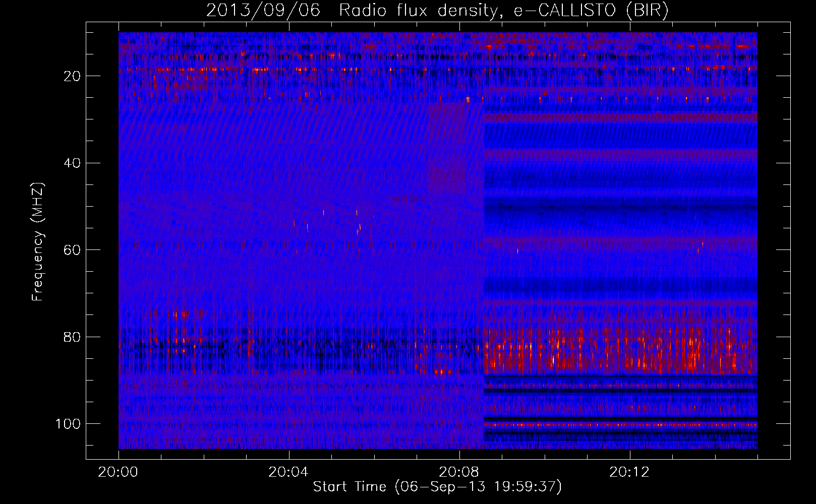The image size is (816, 504).
Task: Click the '60' frequency tick label
Action: tap(72, 250)
